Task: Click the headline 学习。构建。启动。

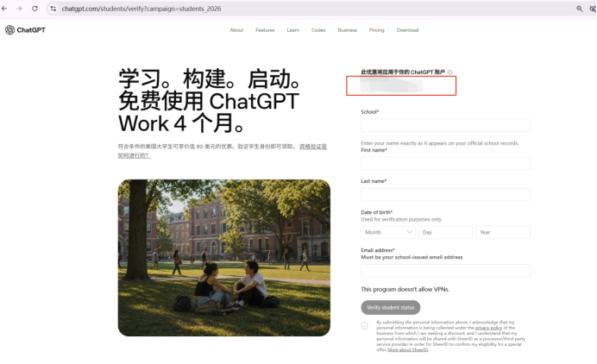Action: pyautogui.click(x=211, y=78)
